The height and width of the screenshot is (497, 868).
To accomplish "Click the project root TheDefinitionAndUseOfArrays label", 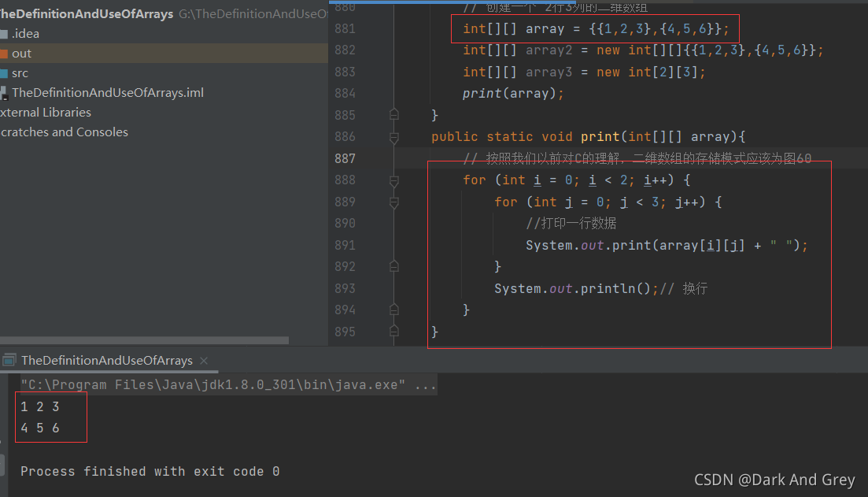I will pos(87,14).
